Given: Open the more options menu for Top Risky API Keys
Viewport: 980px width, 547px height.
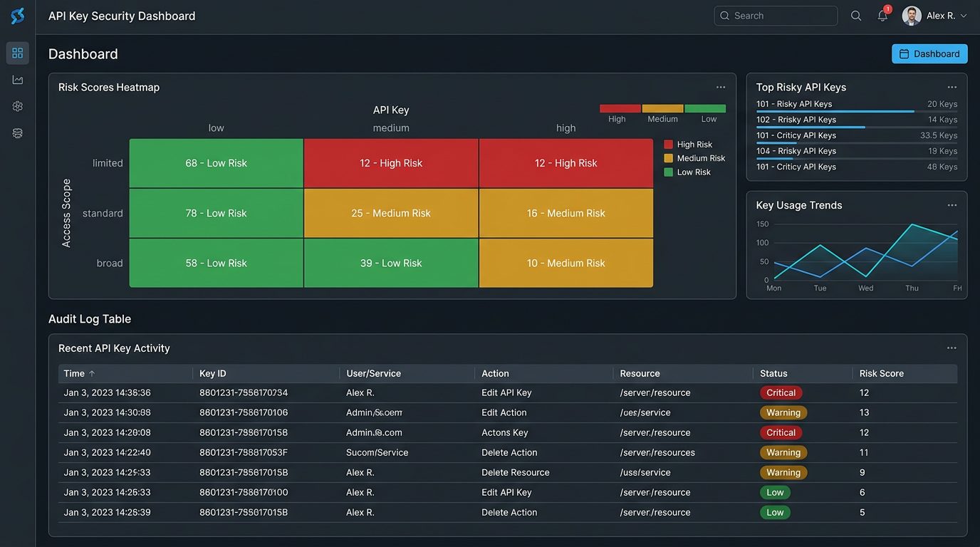Looking at the screenshot, I should (x=952, y=87).
